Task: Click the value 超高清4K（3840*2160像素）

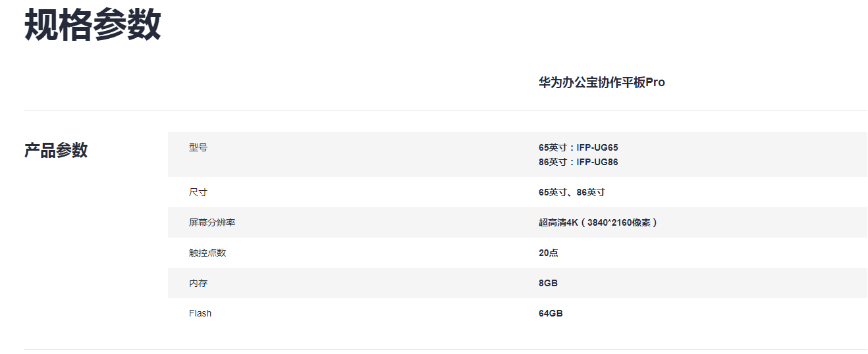Action: pyautogui.click(x=599, y=222)
